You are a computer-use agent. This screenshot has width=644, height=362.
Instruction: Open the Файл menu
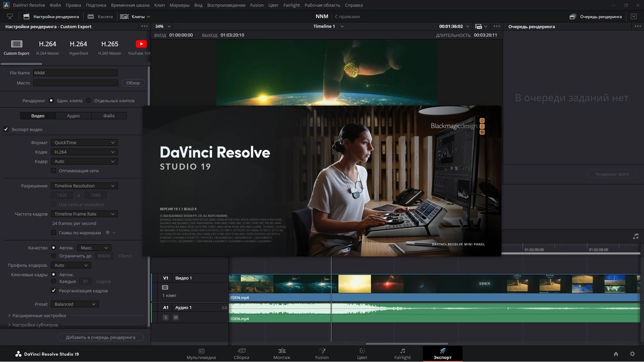click(x=55, y=5)
